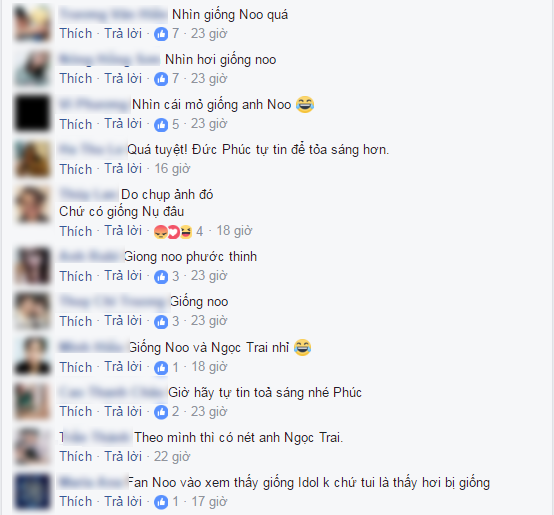Click Thích under 'Quá tuyệt! Đức Phúc' comment

76,169
